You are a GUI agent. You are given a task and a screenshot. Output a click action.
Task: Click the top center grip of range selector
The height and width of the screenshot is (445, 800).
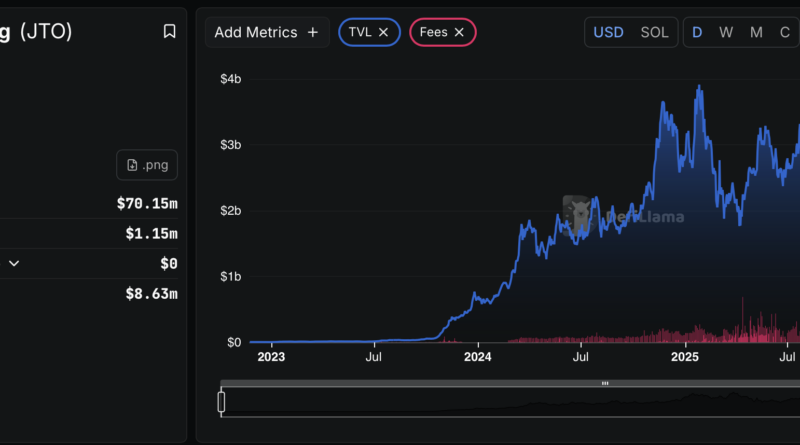click(x=604, y=384)
